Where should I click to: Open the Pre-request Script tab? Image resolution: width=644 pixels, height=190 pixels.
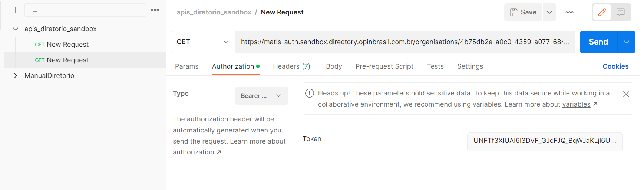(x=384, y=66)
